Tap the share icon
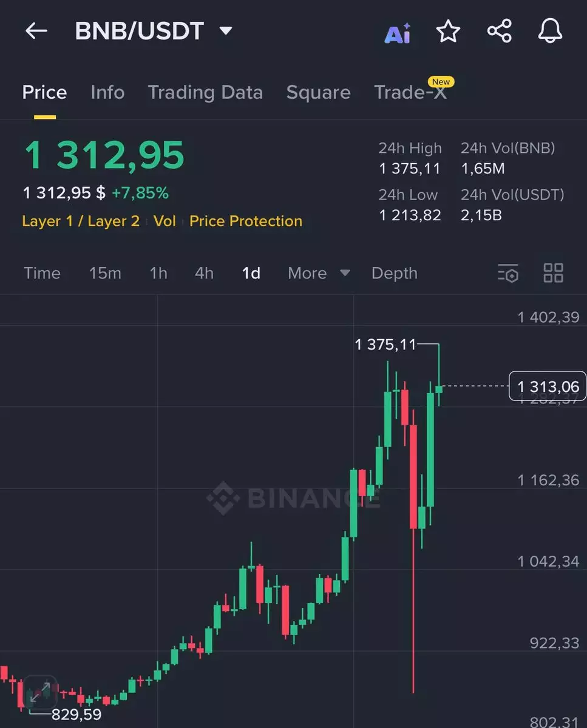The height and width of the screenshot is (728, 587). coord(500,32)
